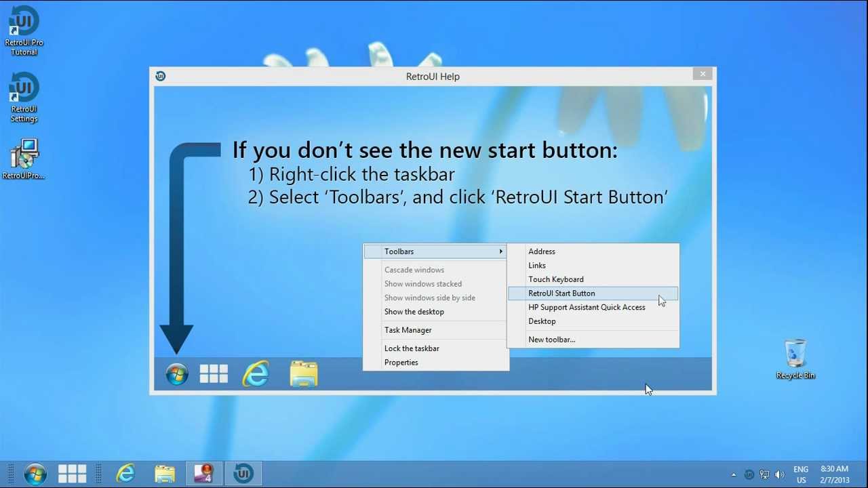
Task: Open the volume speaker tray icon
Action: [780, 475]
